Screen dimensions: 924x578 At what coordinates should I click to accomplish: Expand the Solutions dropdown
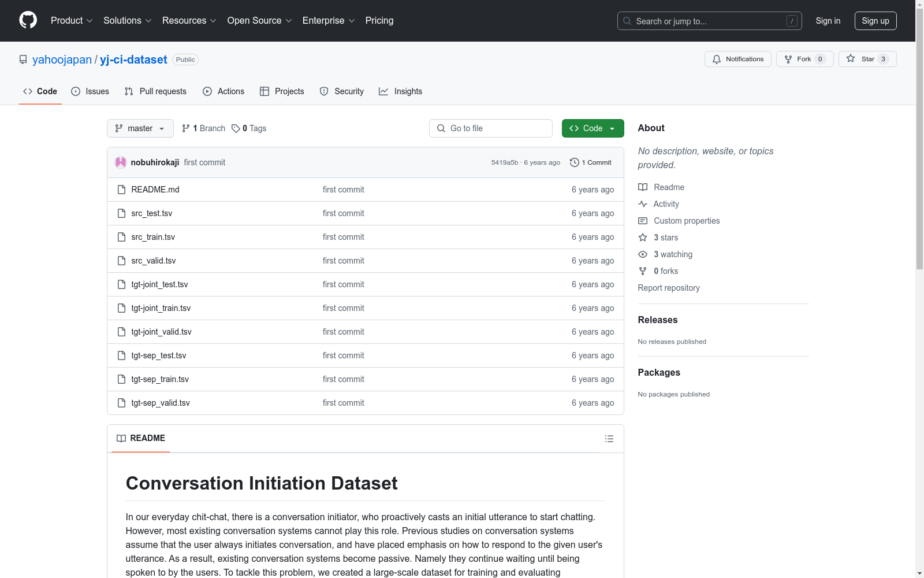[x=128, y=20]
